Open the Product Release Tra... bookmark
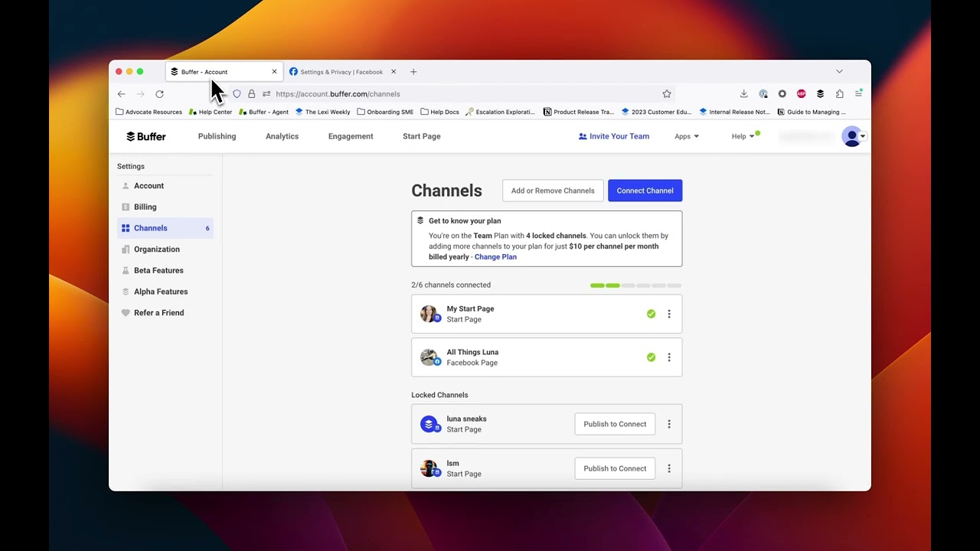This screenshot has height=551, width=980. 579,112
